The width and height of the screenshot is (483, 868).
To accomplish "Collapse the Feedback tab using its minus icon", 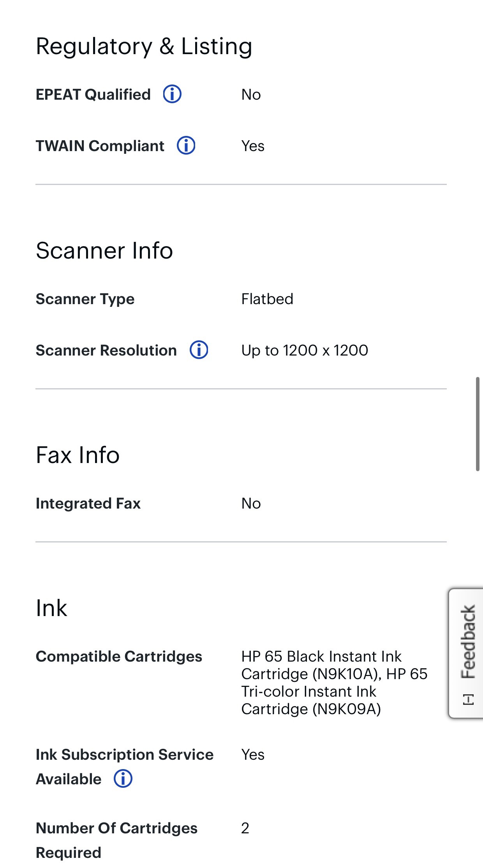I will coord(468,700).
